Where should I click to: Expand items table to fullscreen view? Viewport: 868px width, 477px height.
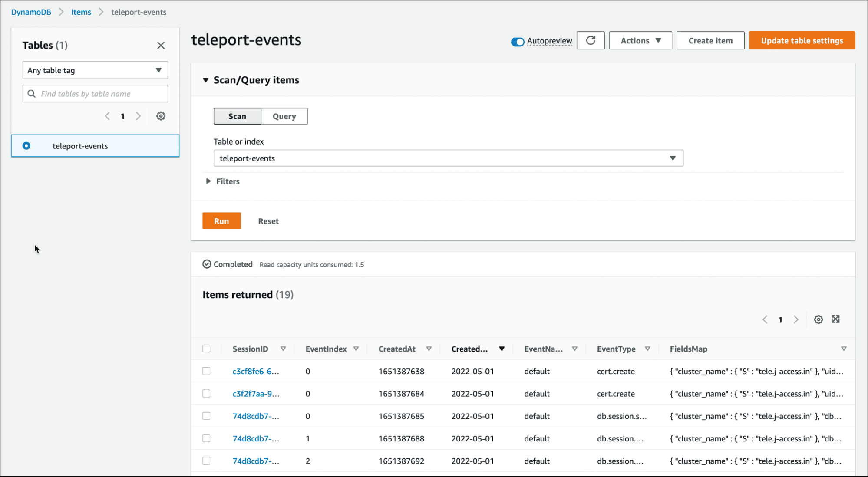point(835,319)
